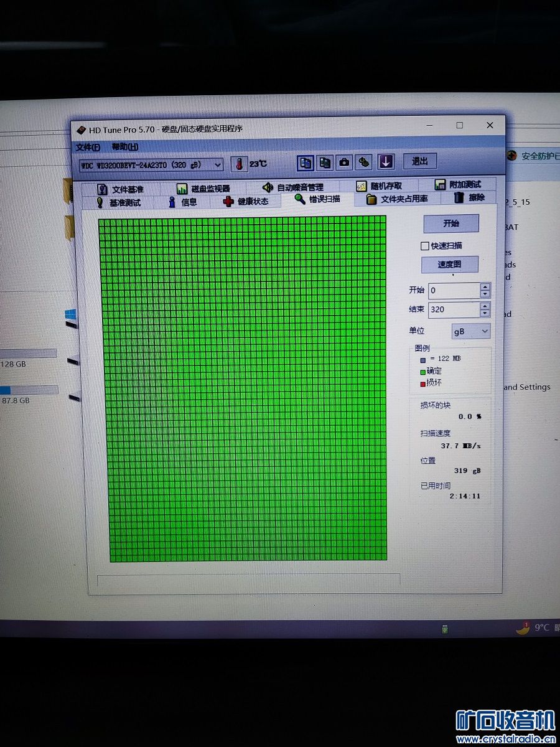Select the 错误扫描 tab
560x747 pixels.
(x=317, y=199)
